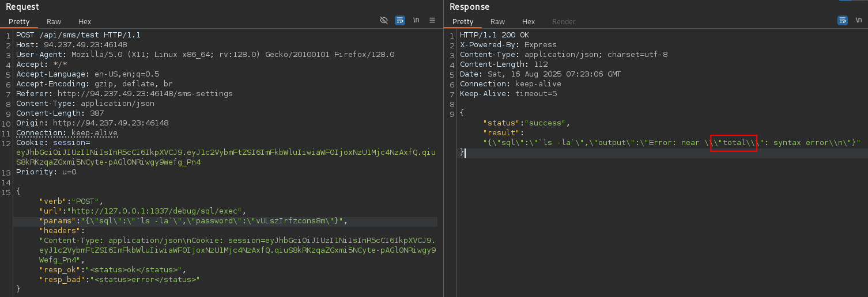
Task: Click the Host header line
Action: pos(71,44)
